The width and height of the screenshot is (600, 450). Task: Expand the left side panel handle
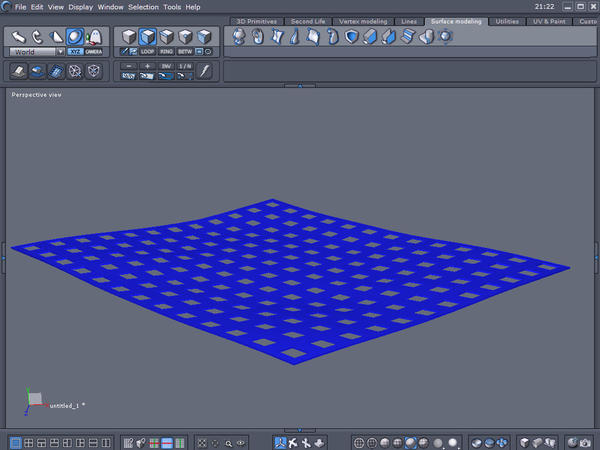pos(3,257)
